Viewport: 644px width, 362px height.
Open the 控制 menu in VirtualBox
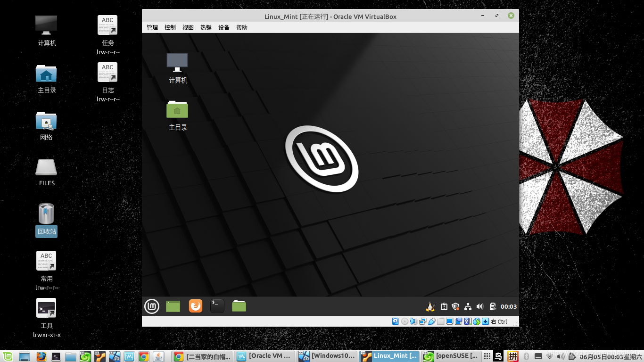click(x=170, y=27)
